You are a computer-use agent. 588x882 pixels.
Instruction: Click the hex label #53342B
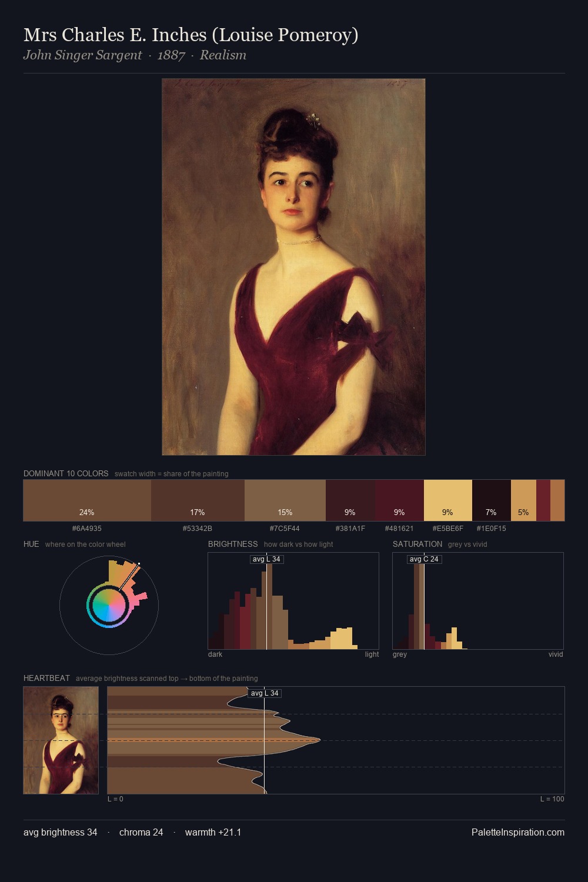(x=198, y=529)
